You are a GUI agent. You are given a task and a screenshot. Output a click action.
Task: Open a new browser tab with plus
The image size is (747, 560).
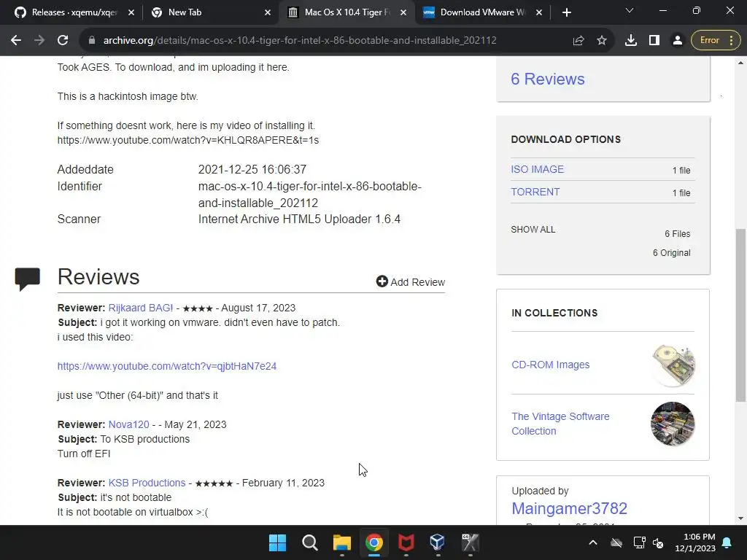point(566,13)
